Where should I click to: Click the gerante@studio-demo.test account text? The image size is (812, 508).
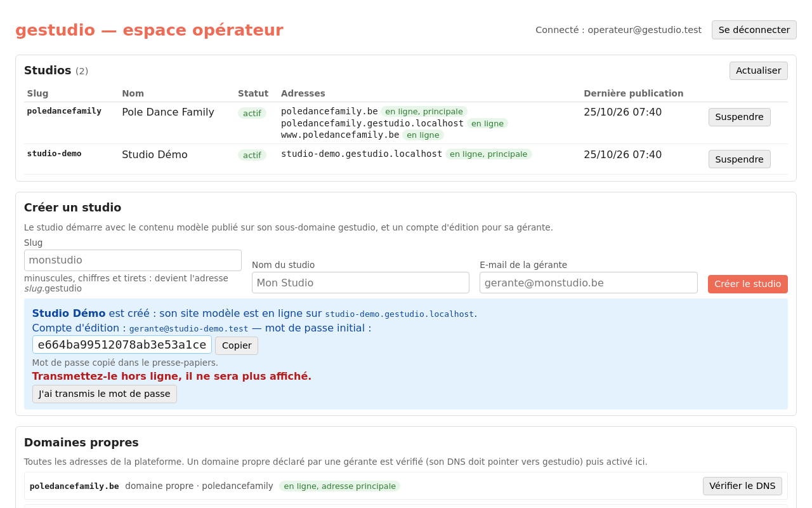189,328
